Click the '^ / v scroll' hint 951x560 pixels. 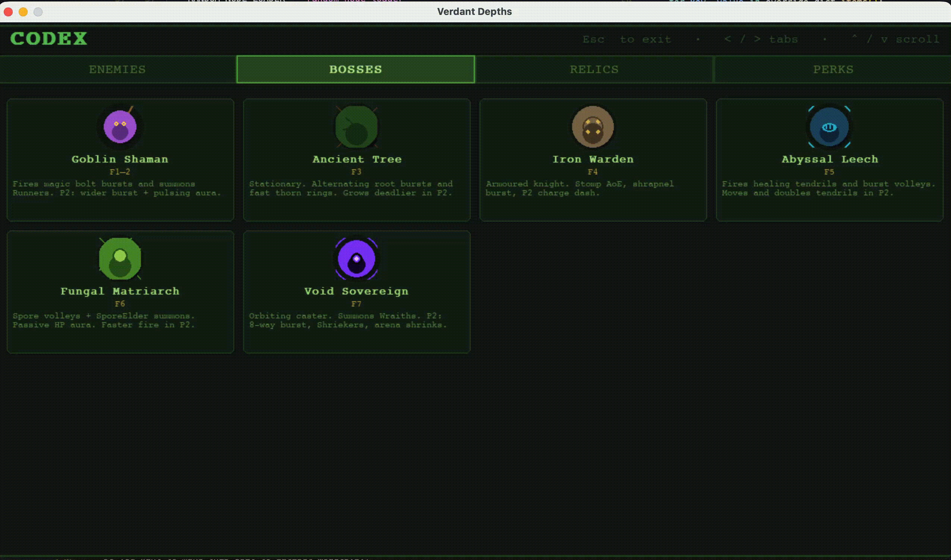click(896, 39)
